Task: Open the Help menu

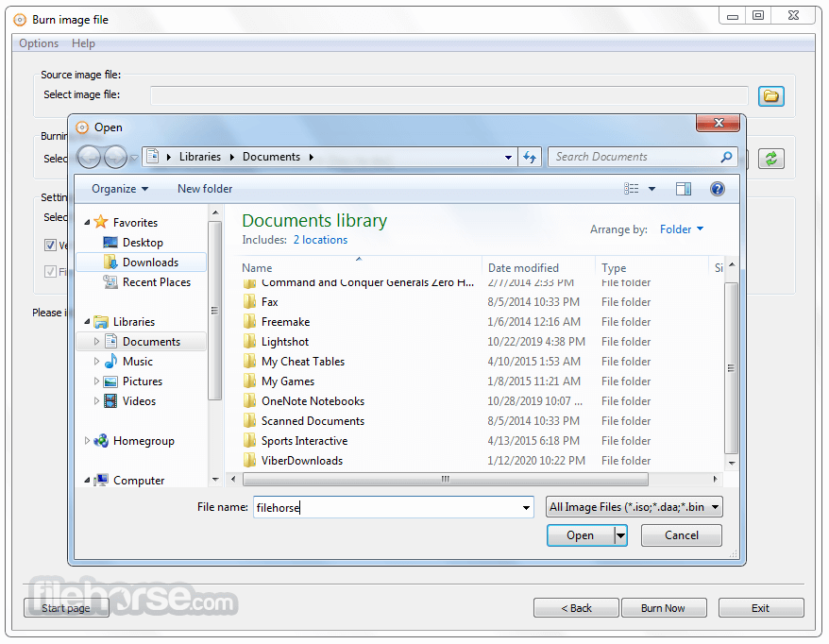Action: point(83,43)
